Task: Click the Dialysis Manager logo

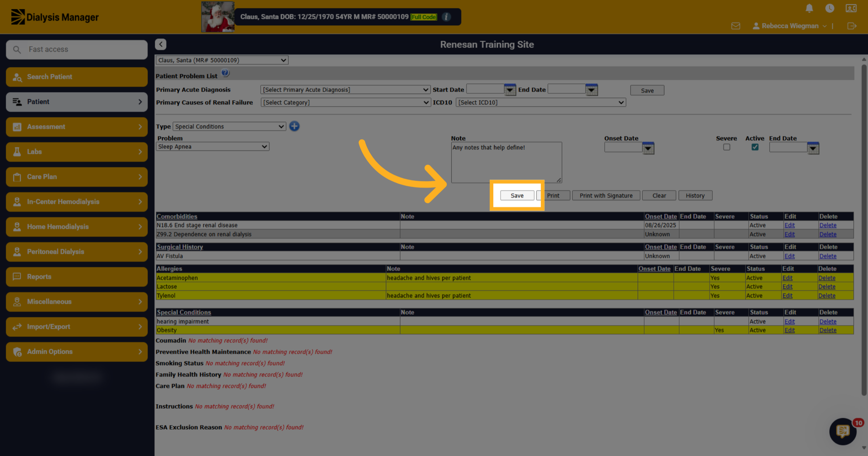Action: 55,17
